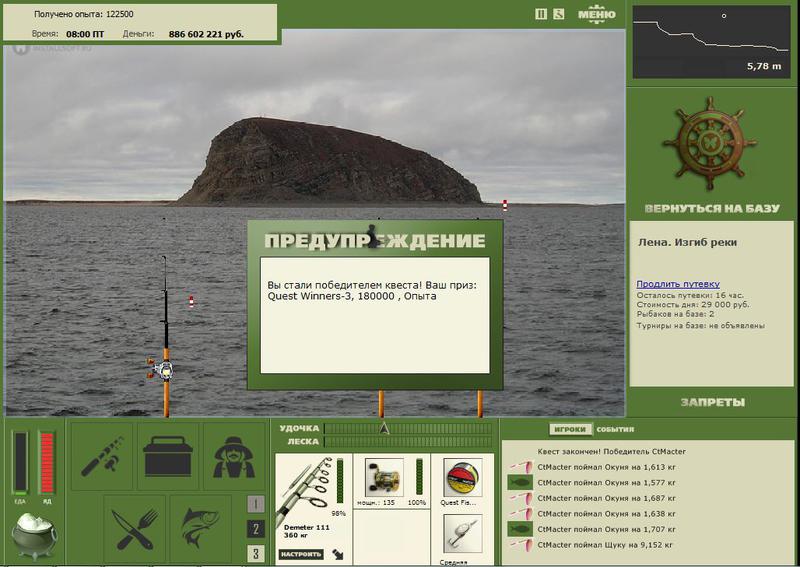
Task: Click the Quest Fis... line spool thumbnail
Action: click(x=463, y=478)
